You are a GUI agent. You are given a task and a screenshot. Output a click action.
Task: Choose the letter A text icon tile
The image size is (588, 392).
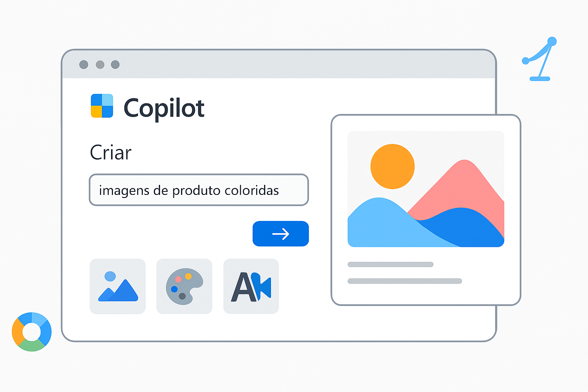[251, 286]
